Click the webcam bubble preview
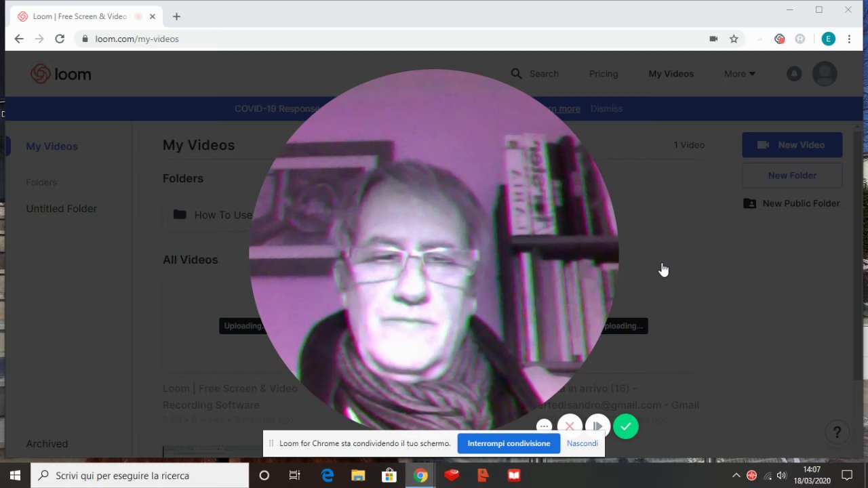 pos(434,251)
